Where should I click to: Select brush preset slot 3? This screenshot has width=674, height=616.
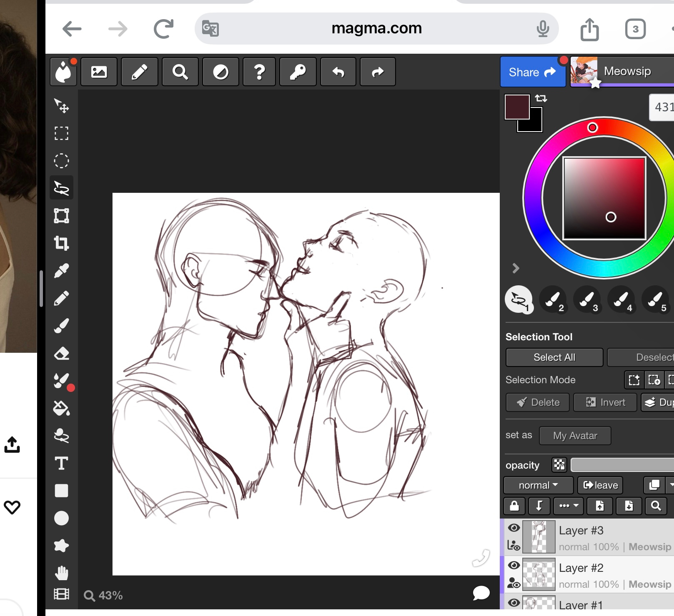click(587, 299)
